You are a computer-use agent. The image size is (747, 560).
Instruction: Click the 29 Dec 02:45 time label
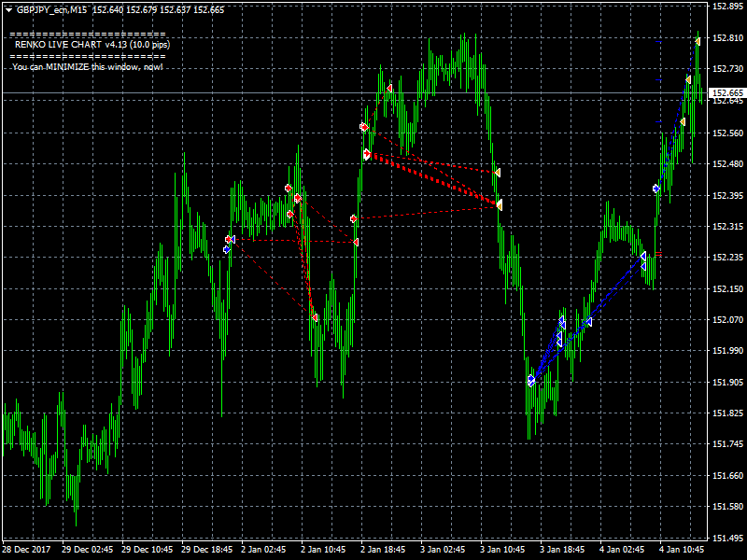87,550
